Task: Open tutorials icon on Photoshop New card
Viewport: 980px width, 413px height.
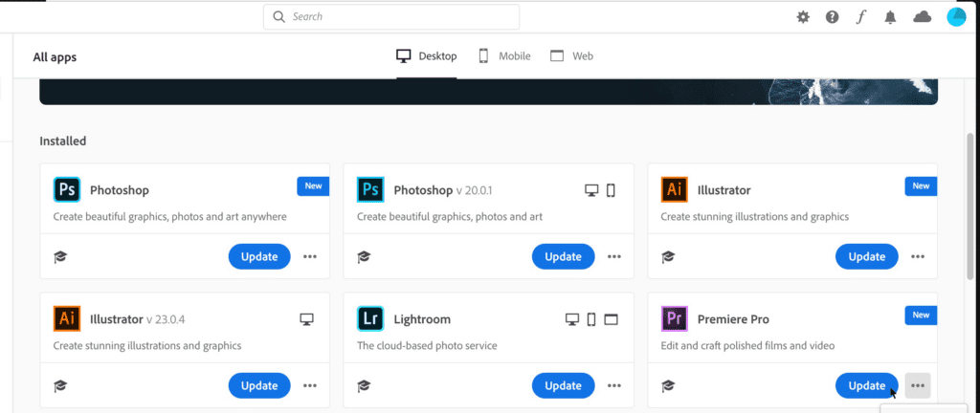Action: pyautogui.click(x=60, y=256)
